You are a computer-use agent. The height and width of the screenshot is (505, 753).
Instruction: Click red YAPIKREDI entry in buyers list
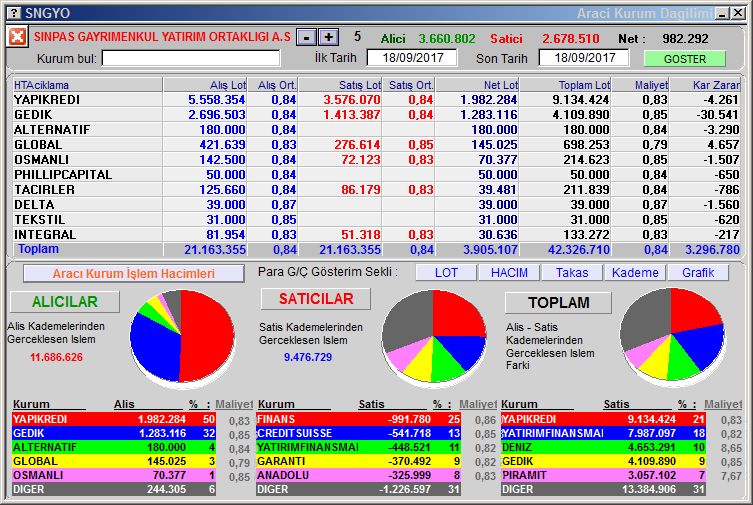tap(114, 419)
